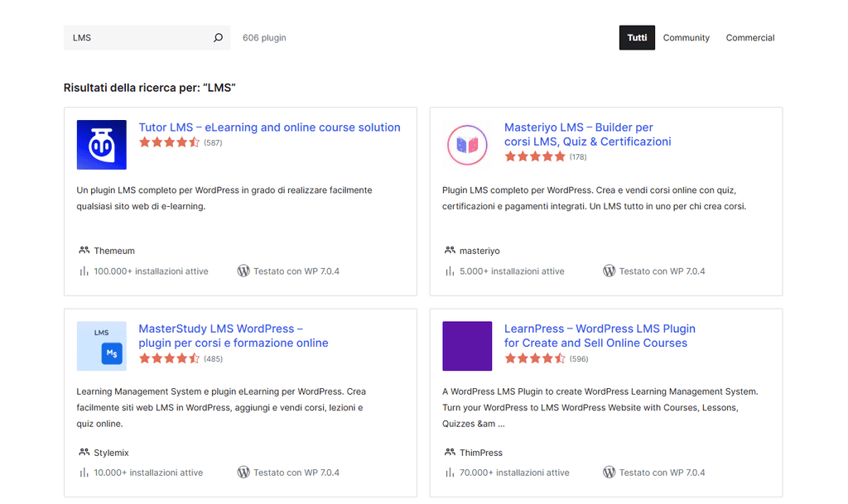Switch to the Community filter tab
Image resolution: width=848 pixels, height=504 pixels.
pos(686,38)
